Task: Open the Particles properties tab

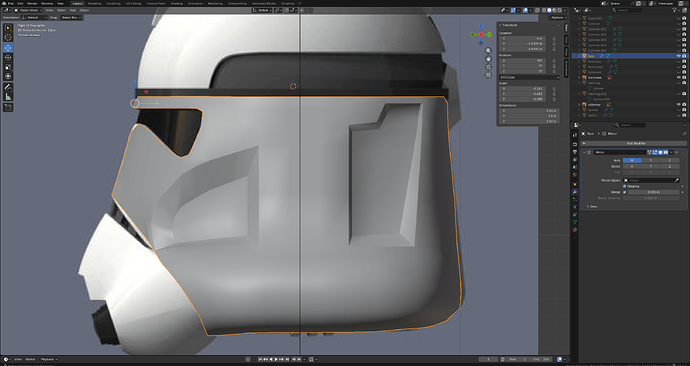Action: click(575, 199)
